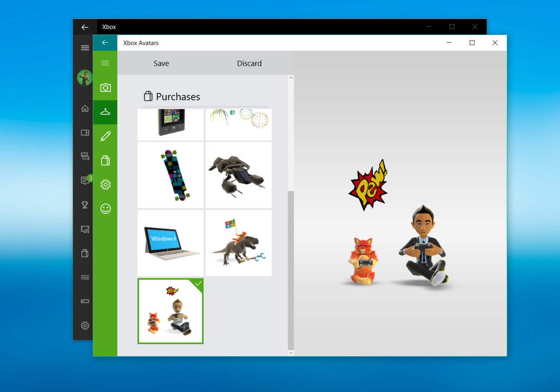Go back using Xbox Avatars back arrow
Screen dimensions: 560x392
pyautogui.click(x=105, y=43)
